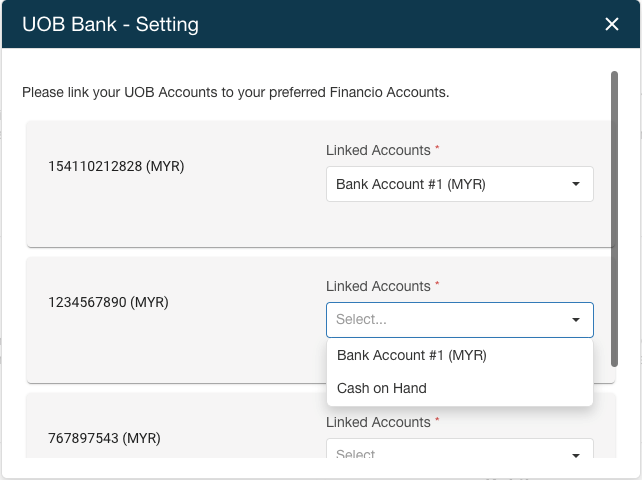This screenshot has height=480, width=642.
Task: Select account number text 767897543 (MYR)
Action: pyautogui.click(x=104, y=438)
